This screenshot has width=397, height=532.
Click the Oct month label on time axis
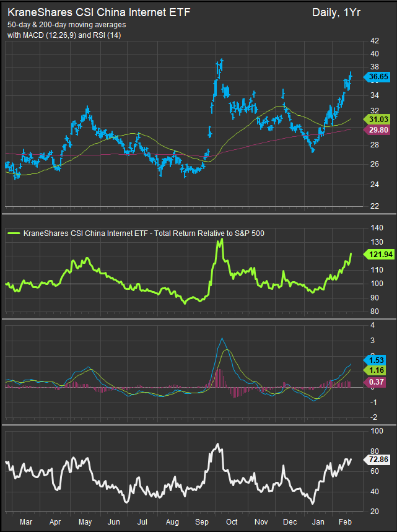pyautogui.click(x=232, y=522)
